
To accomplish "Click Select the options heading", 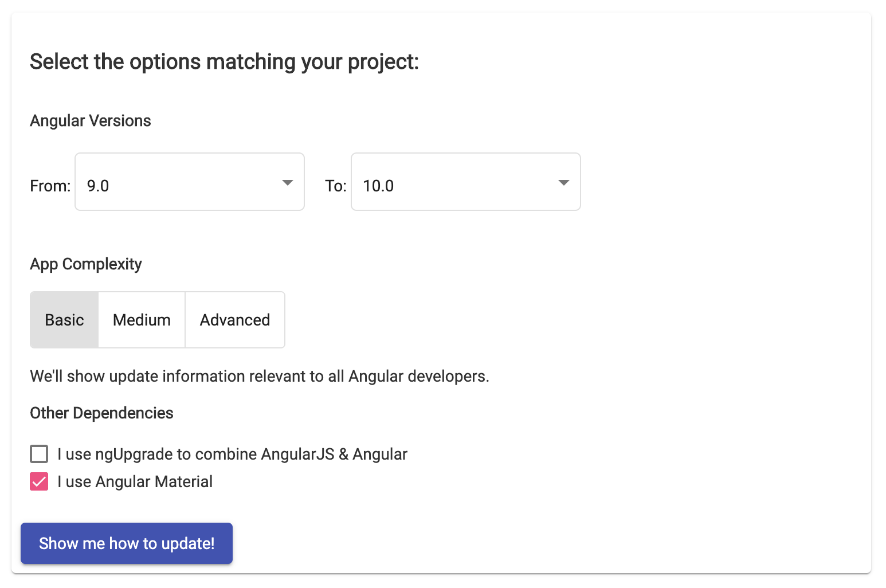I will [x=225, y=61].
